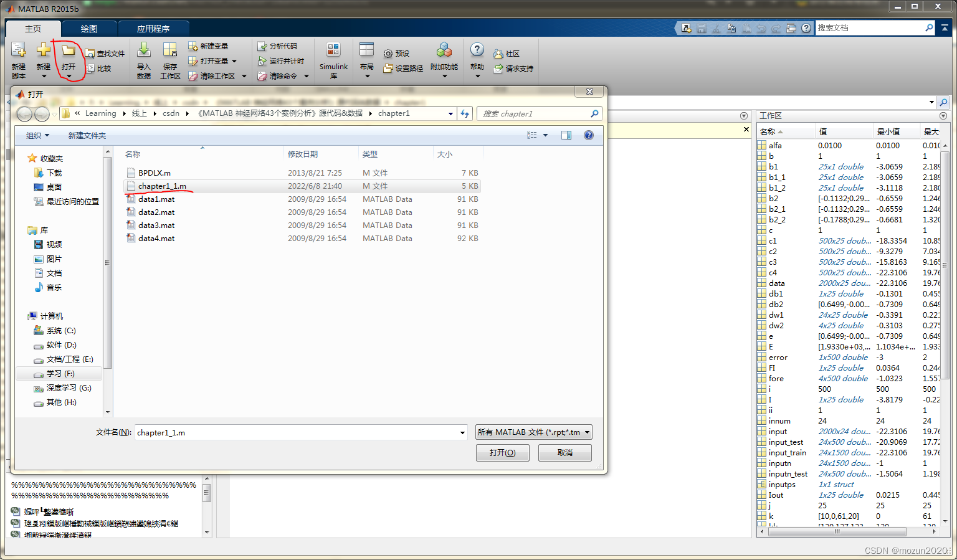Click the 新建脚本 (New Script) icon
Viewport: 957px width, 560px height.
click(x=18, y=50)
